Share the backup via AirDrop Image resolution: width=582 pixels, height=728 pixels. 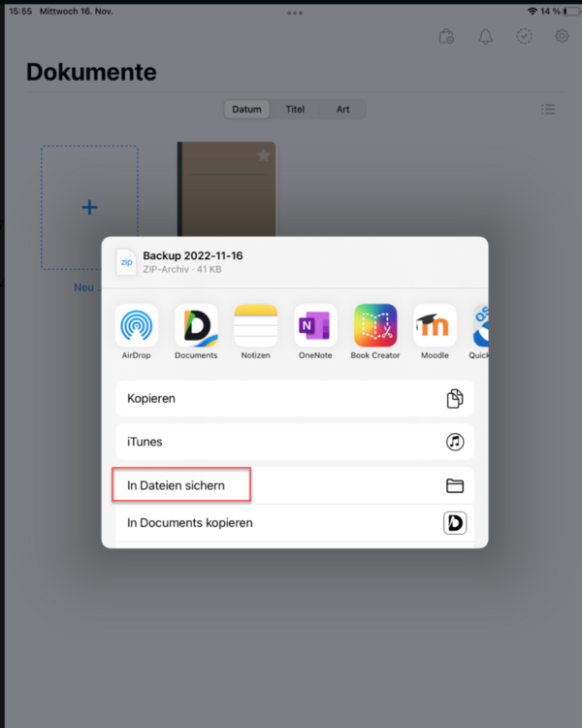click(136, 325)
